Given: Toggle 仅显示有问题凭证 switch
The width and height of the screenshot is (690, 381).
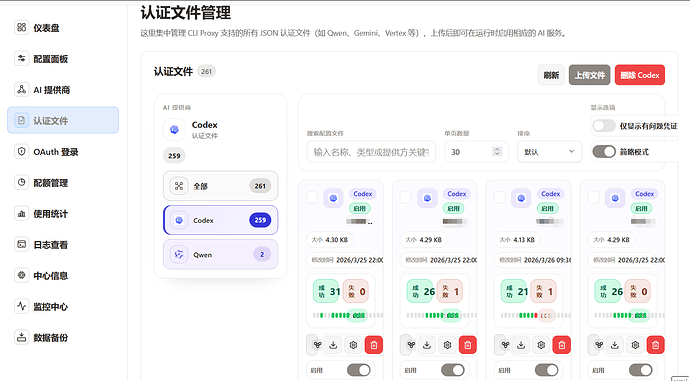Looking at the screenshot, I should 604,126.
